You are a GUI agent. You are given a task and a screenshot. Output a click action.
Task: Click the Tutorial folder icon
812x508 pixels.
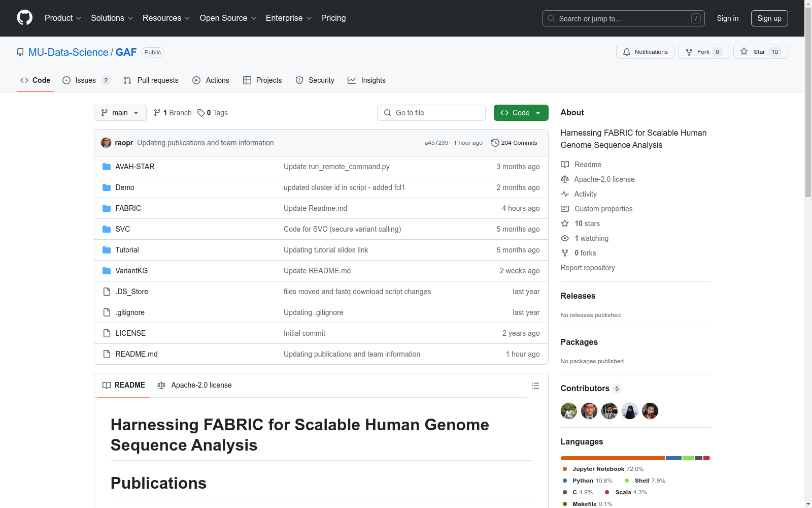(x=107, y=250)
